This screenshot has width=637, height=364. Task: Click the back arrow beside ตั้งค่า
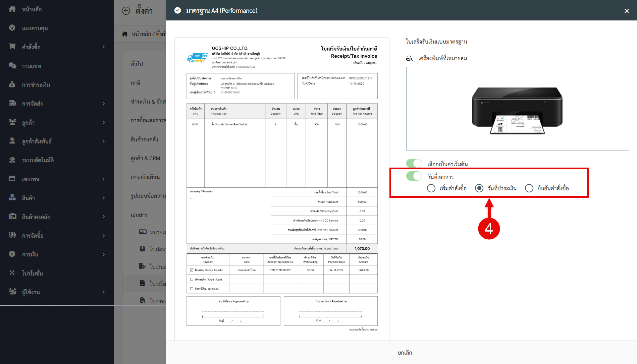(x=126, y=11)
